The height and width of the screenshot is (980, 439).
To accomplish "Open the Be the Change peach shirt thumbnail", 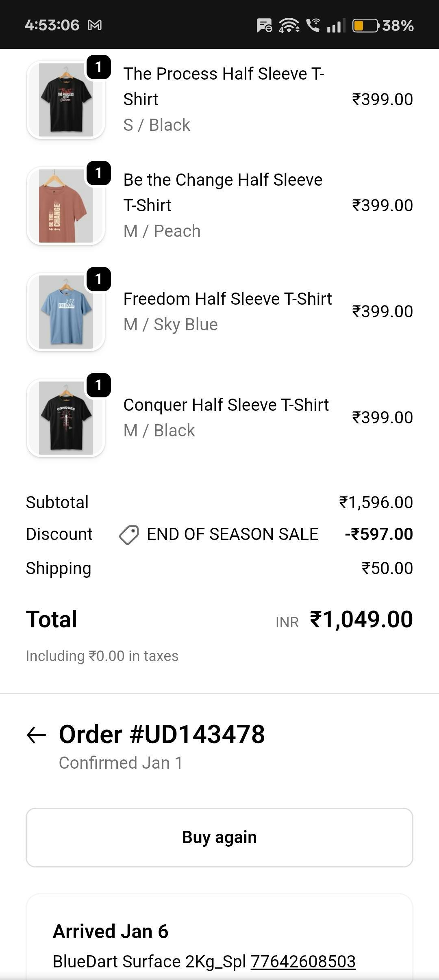I will pyautogui.click(x=66, y=206).
